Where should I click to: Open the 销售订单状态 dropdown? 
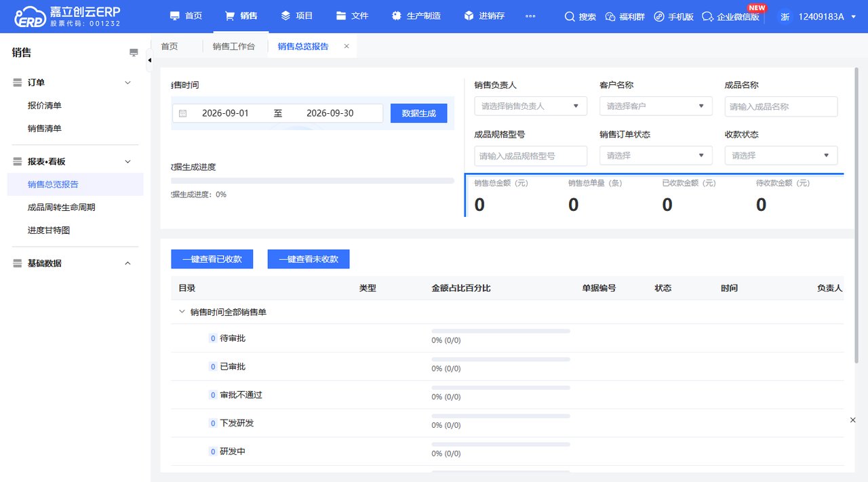[x=656, y=155]
